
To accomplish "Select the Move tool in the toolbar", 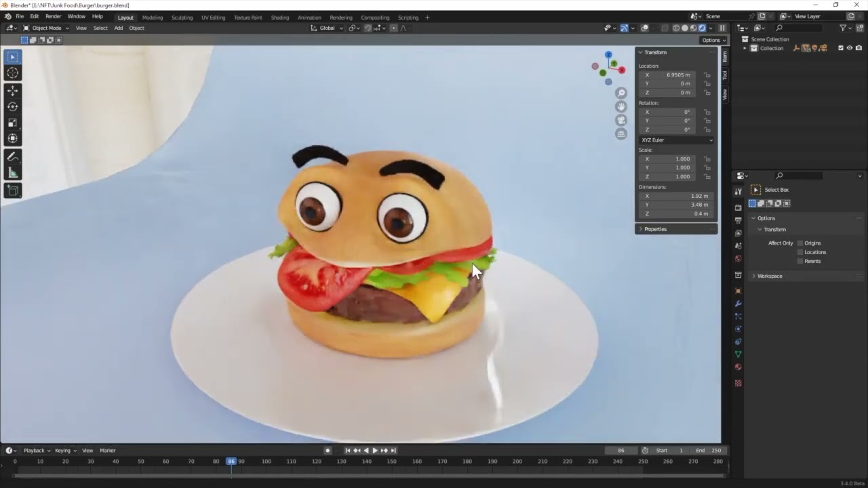I will (12, 89).
